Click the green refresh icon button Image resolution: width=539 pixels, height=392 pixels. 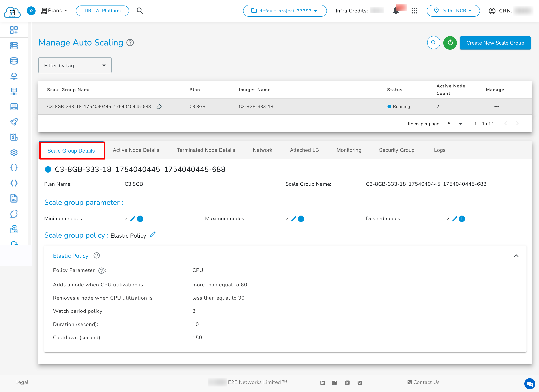[x=450, y=43]
